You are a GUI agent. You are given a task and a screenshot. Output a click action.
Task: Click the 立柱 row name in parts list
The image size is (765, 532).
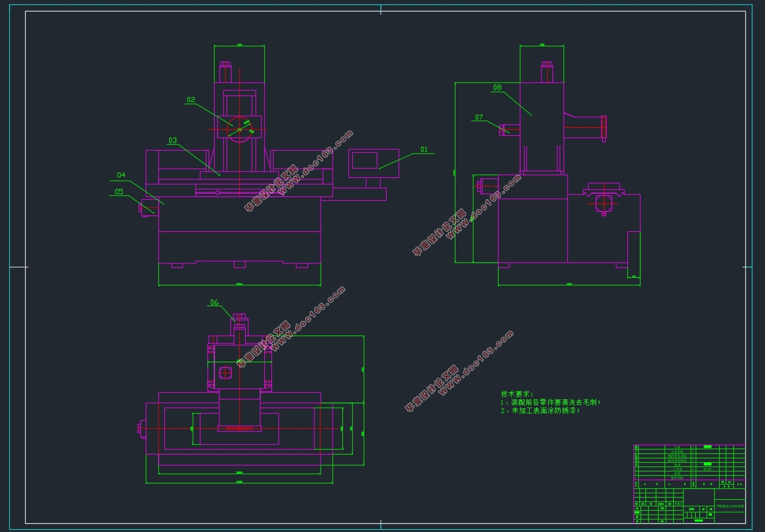677,447
